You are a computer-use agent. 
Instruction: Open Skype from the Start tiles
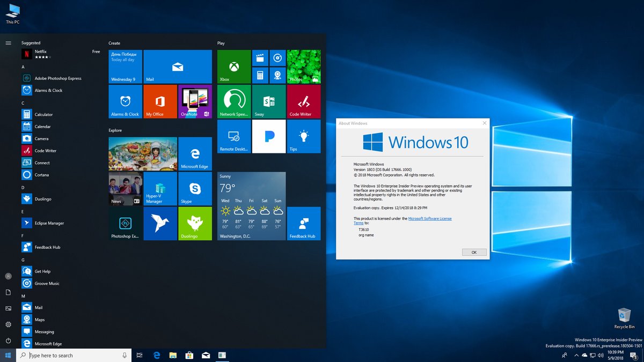(194, 189)
